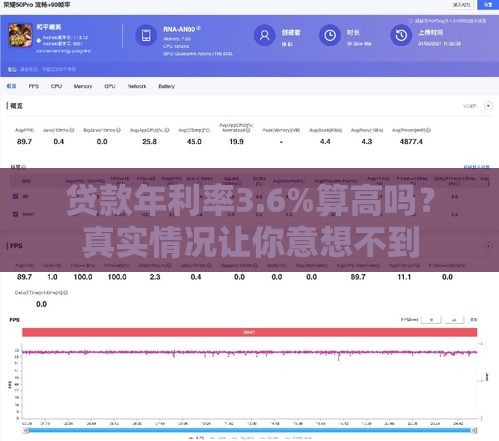Click the Avg(AppCPU) value 25.8

tap(149, 142)
